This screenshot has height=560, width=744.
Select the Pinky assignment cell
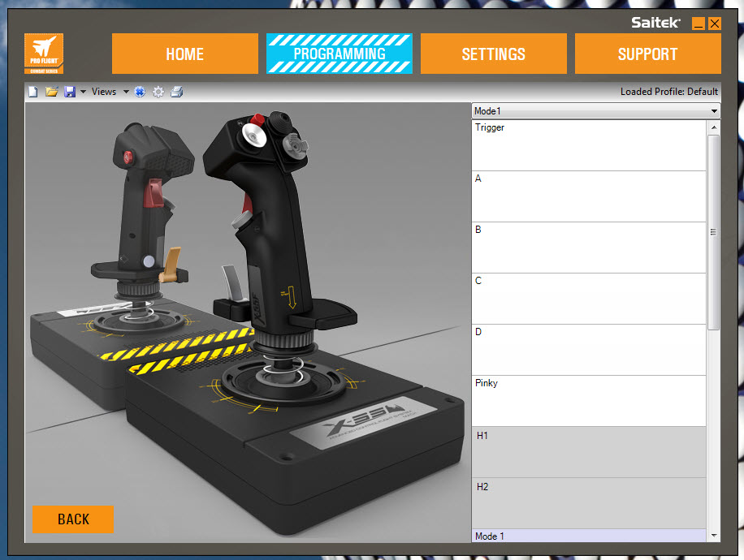point(589,401)
